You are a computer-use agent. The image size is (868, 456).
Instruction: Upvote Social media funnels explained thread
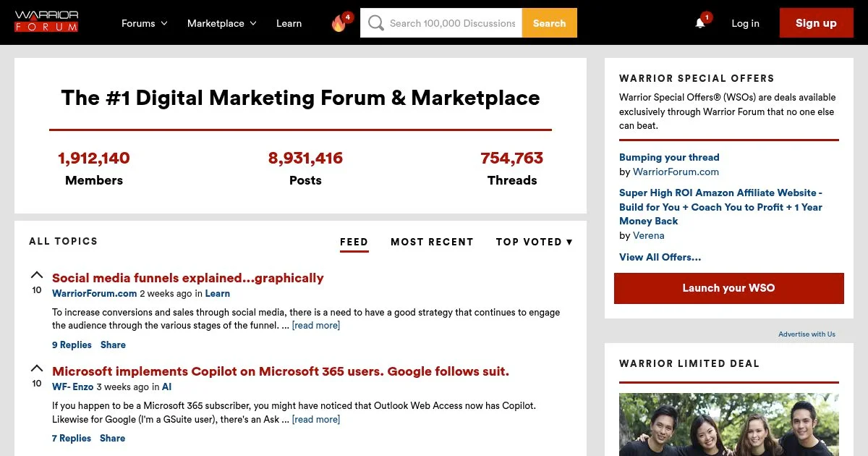pos(37,275)
